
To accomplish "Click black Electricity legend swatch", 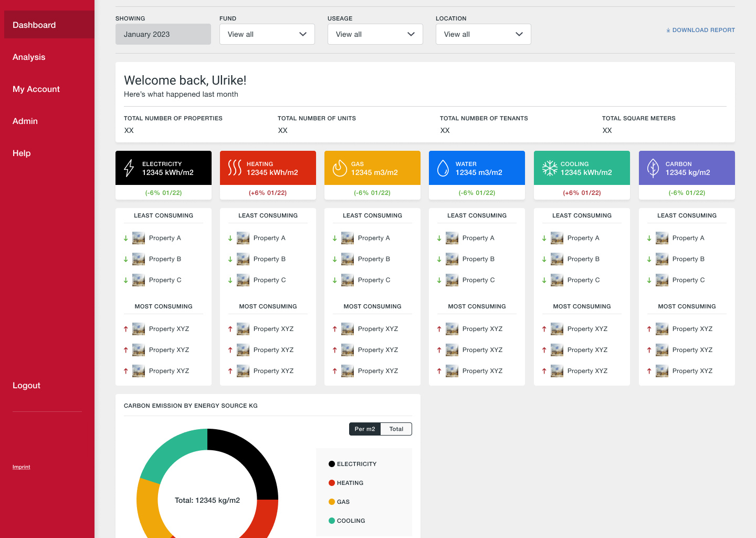I will [332, 464].
